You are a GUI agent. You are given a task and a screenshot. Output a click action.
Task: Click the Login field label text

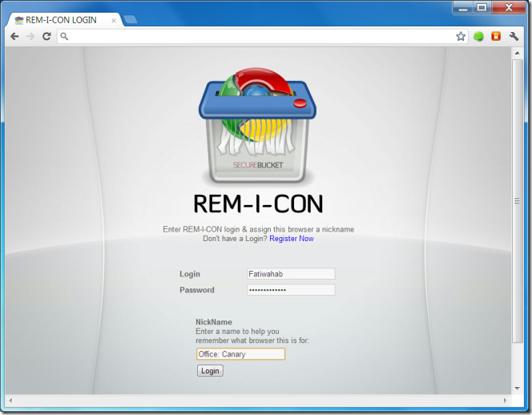(190, 274)
